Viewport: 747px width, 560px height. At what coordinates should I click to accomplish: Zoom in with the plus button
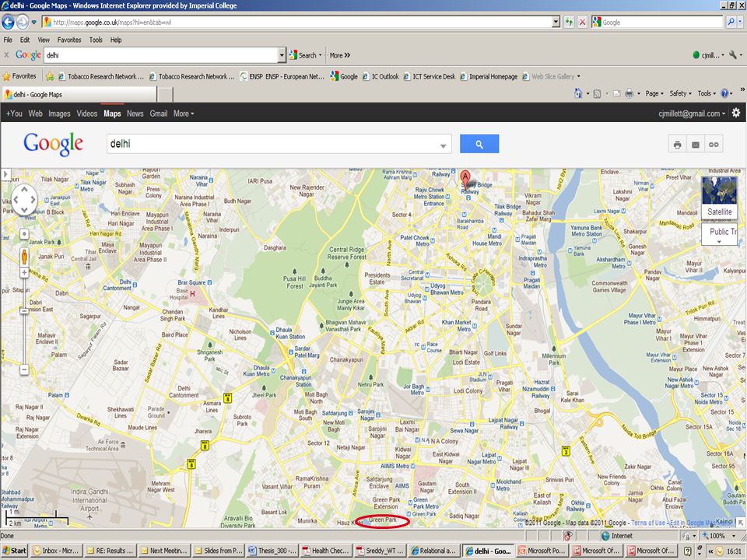[24, 272]
